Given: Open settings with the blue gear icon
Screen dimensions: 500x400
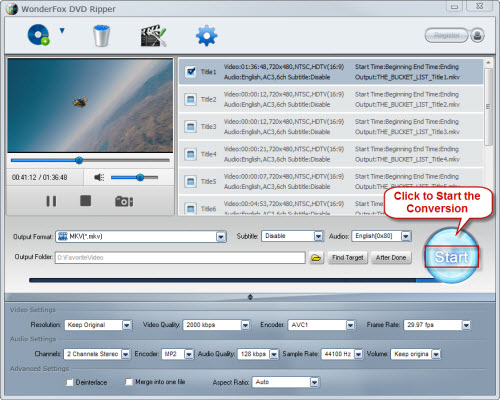Looking at the screenshot, I should pyautogui.click(x=206, y=35).
